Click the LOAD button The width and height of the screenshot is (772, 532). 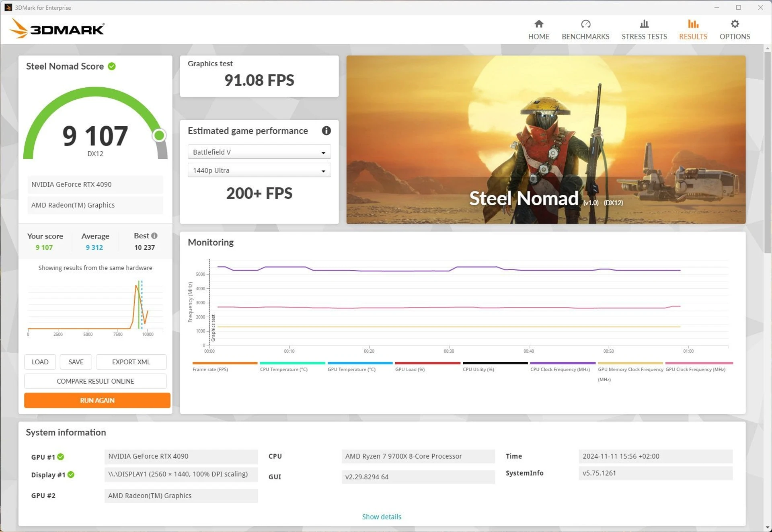pyautogui.click(x=40, y=362)
